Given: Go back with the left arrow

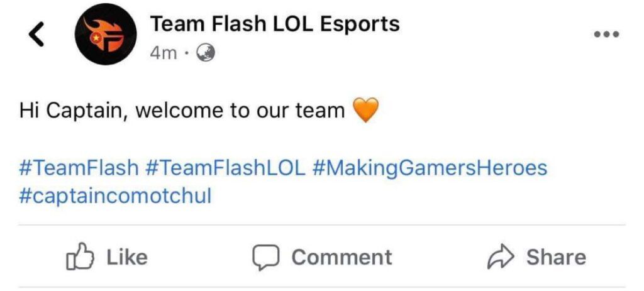Looking at the screenshot, I should coord(37,35).
